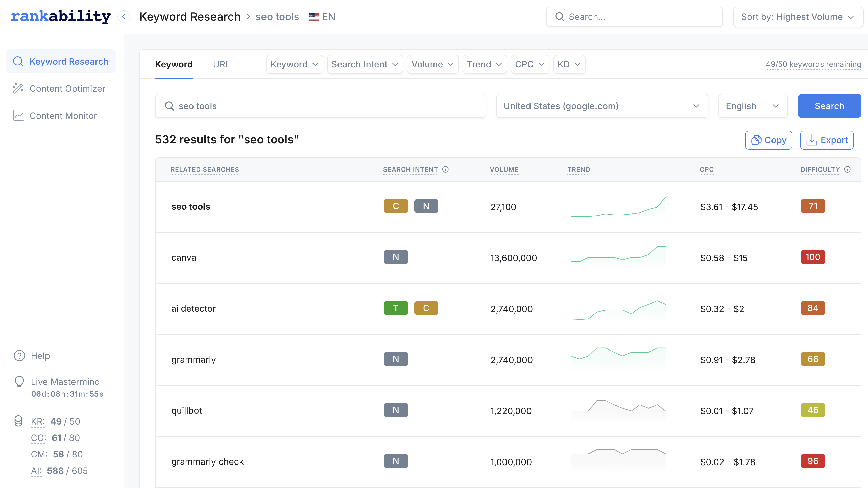Click the Help question mark icon
The height and width of the screenshot is (488, 868).
(19, 356)
